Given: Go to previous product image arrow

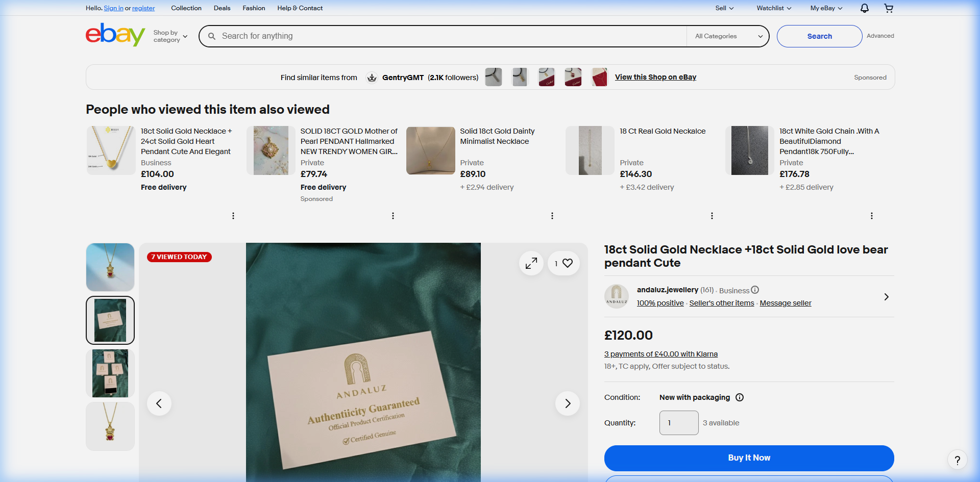Looking at the screenshot, I should pyautogui.click(x=159, y=403).
